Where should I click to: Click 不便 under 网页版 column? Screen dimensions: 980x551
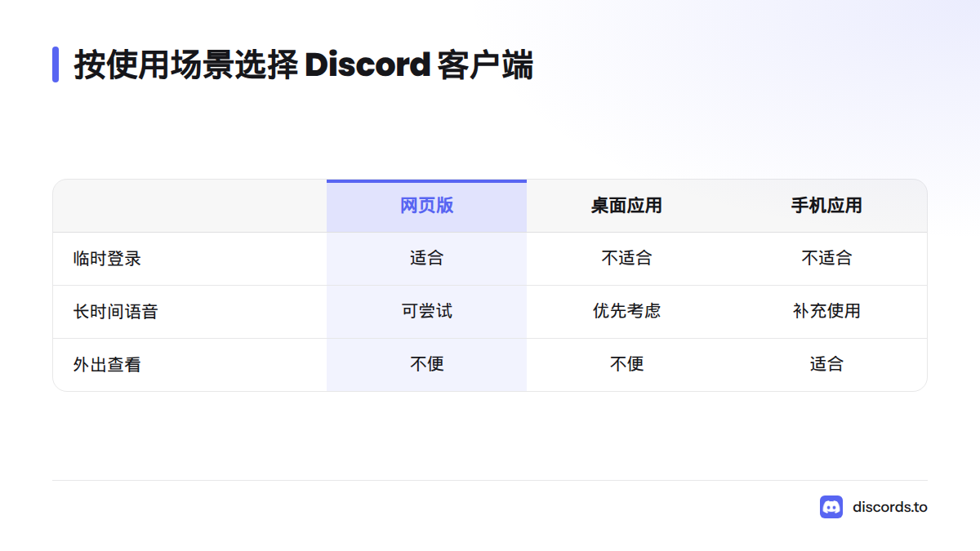426,365
